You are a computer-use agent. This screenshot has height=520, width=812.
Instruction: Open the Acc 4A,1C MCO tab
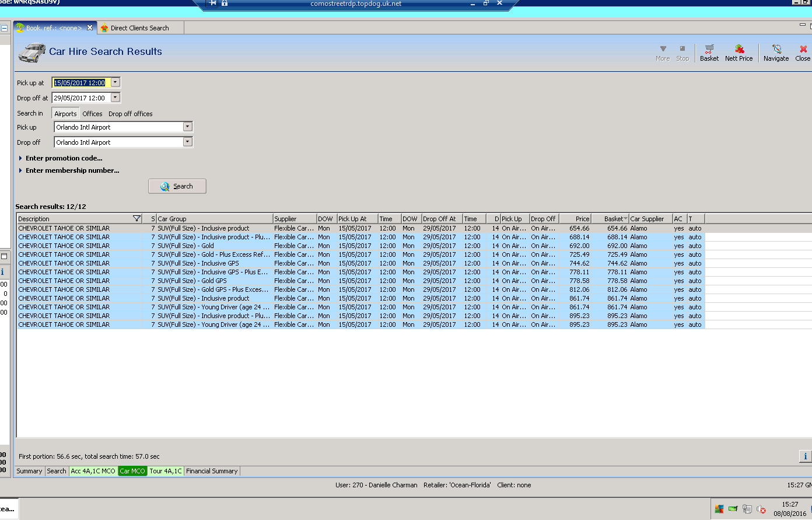pos(93,471)
